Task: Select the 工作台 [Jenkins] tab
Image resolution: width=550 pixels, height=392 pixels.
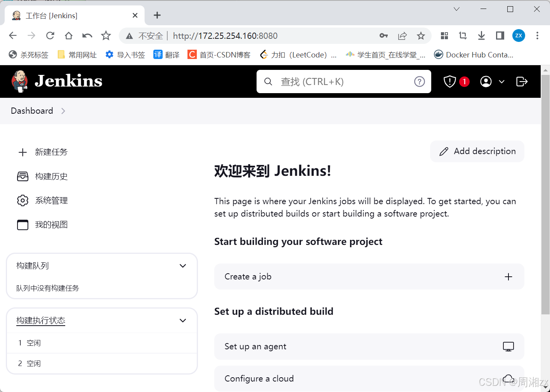Action: coord(75,16)
